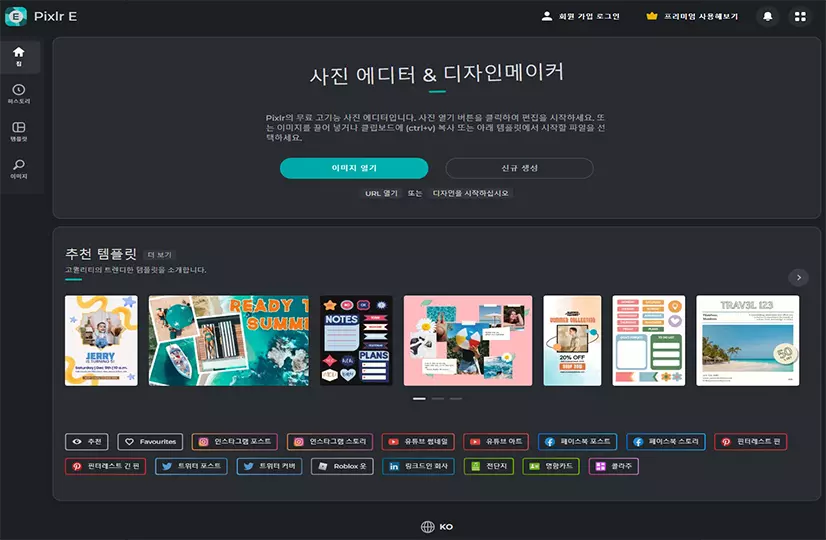Open the Home (홈) sidebar section
The image size is (826, 540).
click(19, 56)
